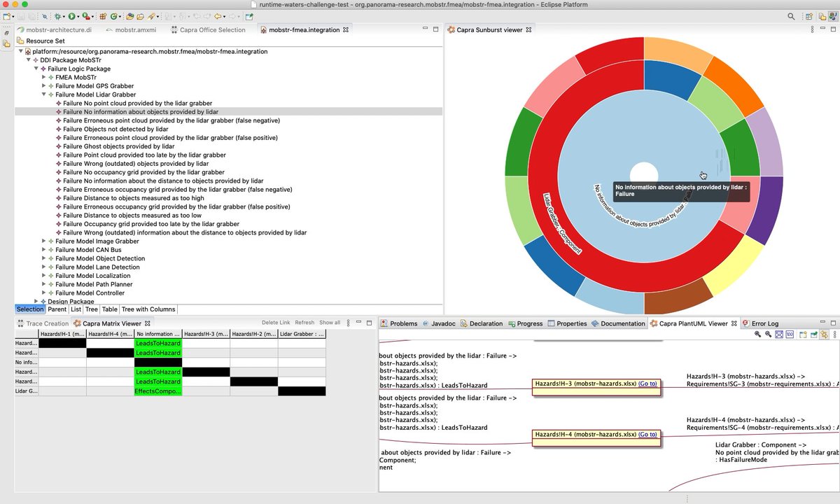The width and height of the screenshot is (840, 504).
Task: Click the New Java Package grid icon
Action: 102,16
